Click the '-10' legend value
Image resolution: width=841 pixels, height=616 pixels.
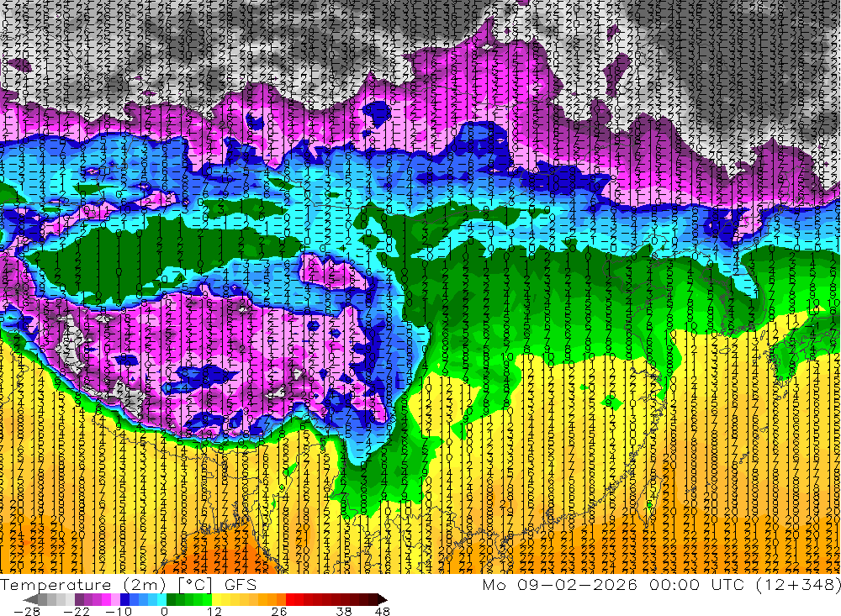[119, 612]
